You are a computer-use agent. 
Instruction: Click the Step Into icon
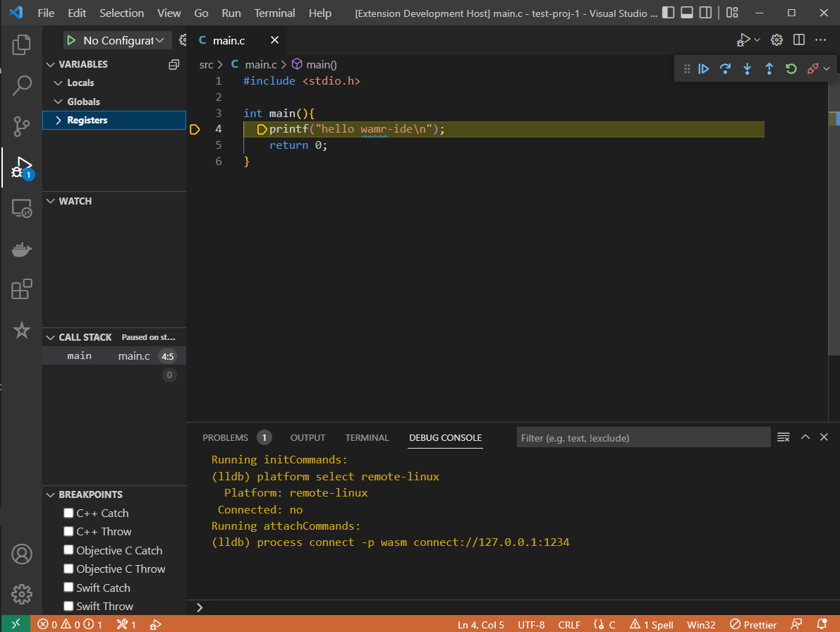click(747, 68)
